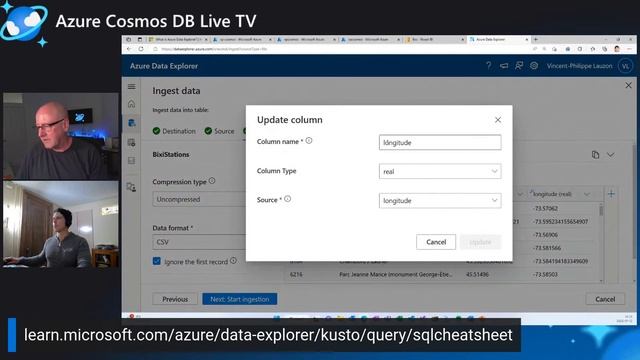Open a new browser tab
640x360 pixels.
536,40
